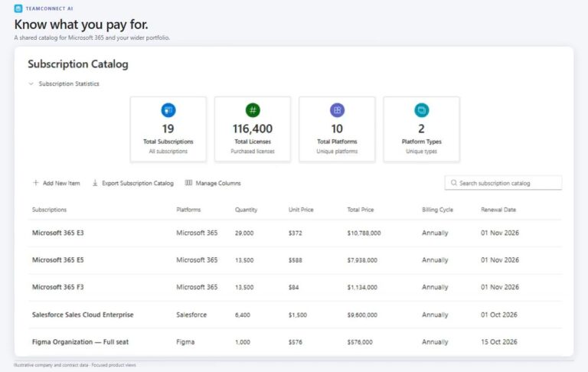Sort by the Total Price column header

[x=361, y=210]
